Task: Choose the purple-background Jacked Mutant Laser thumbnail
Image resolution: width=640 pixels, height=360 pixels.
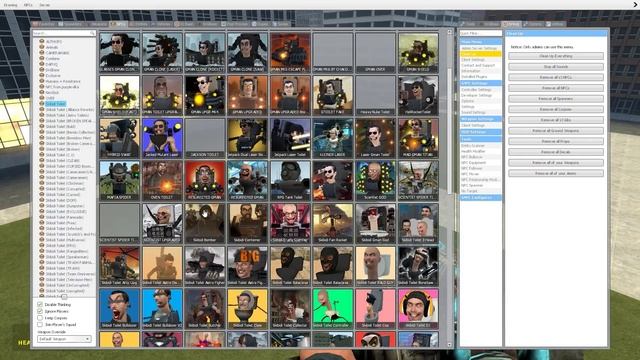Action: [162, 138]
